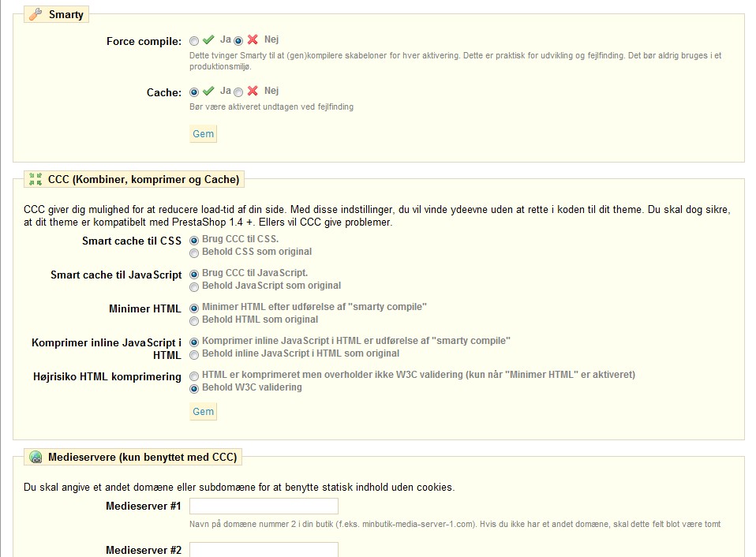Image resolution: width=756 pixels, height=557 pixels.
Task: Click 'Smarty' section heading text
Action: (x=66, y=14)
